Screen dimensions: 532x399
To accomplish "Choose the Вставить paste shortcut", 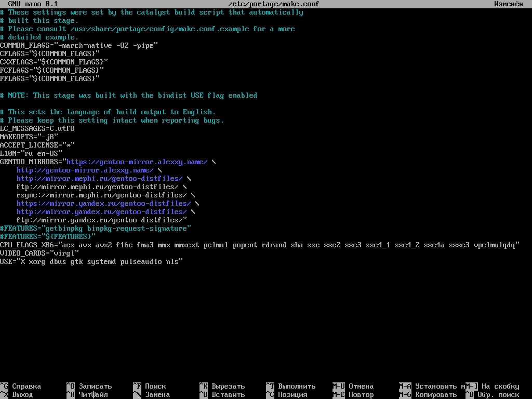I will pyautogui.click(x=222, y=395).
